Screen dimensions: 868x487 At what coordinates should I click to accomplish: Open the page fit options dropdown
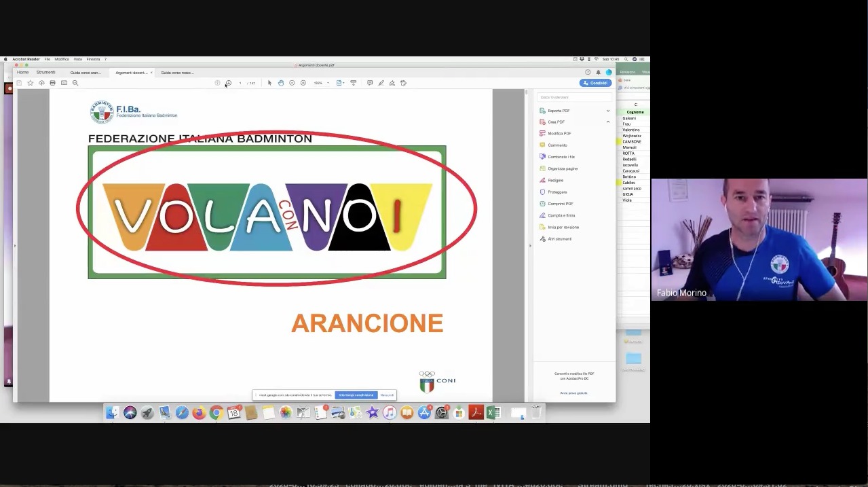340,83
